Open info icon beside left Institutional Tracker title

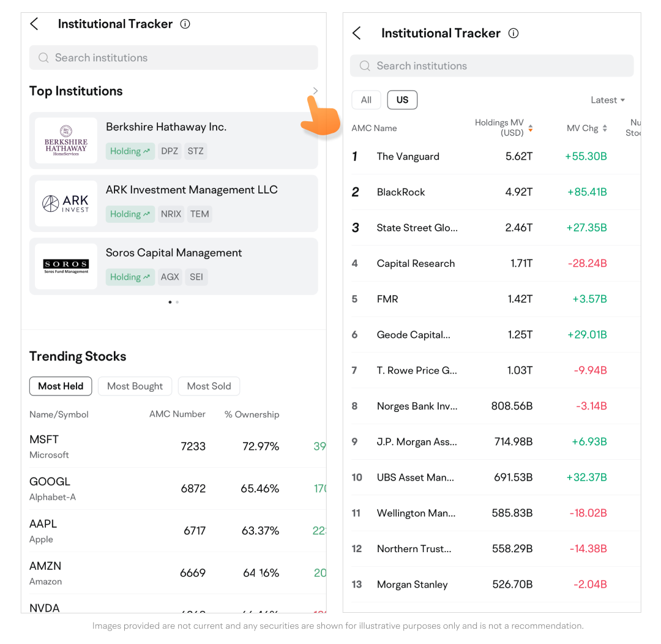coord(185,24)
